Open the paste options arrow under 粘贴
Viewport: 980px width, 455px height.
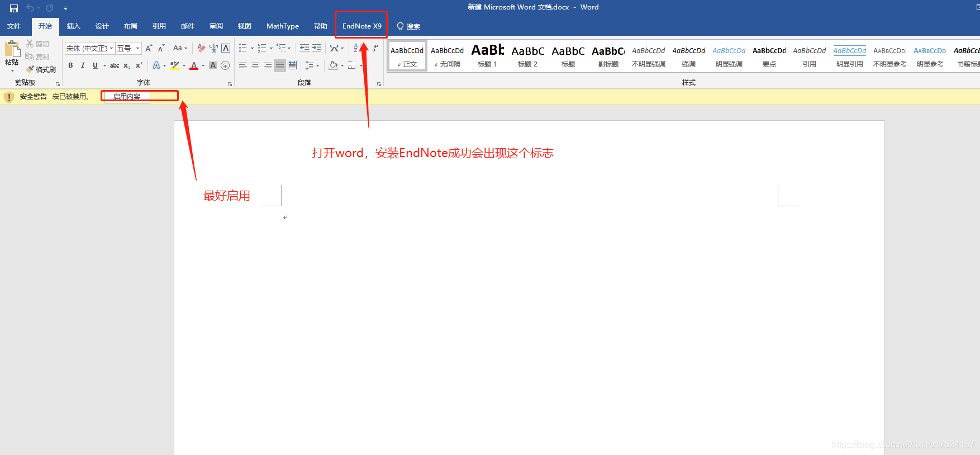(x=12, y=71)
